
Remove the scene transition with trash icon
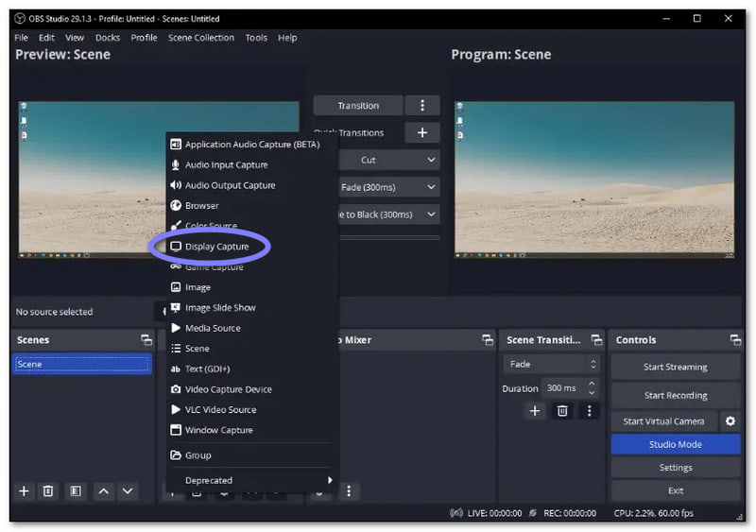[562, 411]
